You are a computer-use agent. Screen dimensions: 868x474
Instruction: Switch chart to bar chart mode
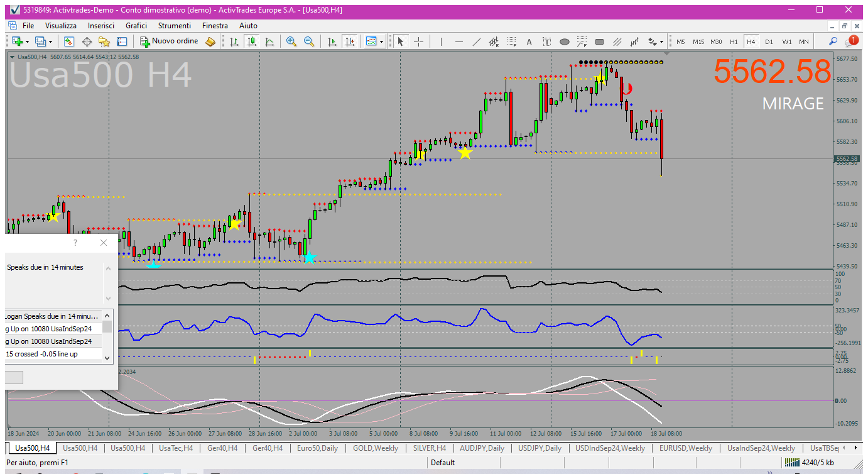(234, 41)
